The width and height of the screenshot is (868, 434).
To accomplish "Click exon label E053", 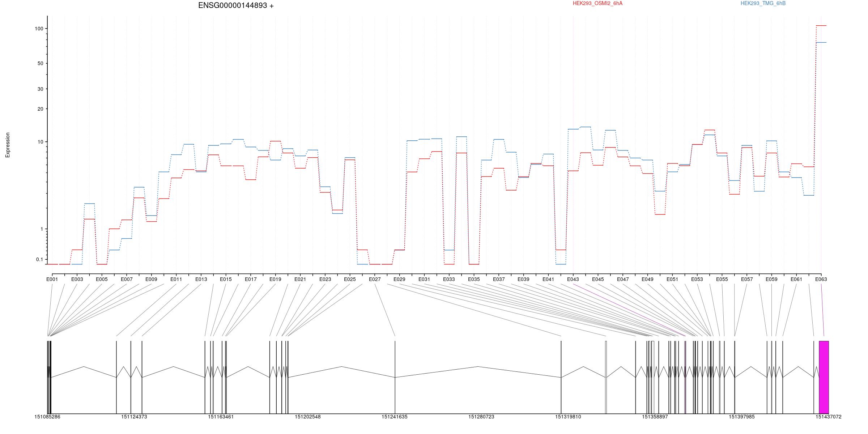I will click(697, 279).
